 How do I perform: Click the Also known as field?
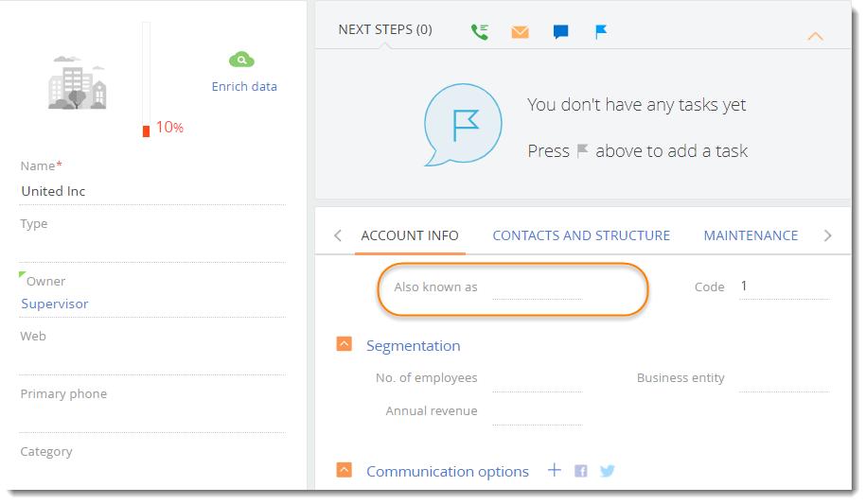tap(537, 287)
